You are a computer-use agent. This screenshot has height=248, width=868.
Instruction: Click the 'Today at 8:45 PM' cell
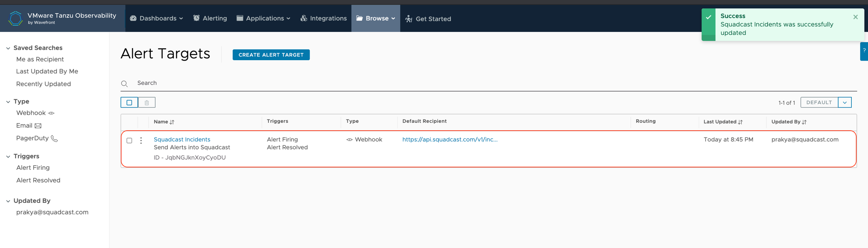coord(729,139)
